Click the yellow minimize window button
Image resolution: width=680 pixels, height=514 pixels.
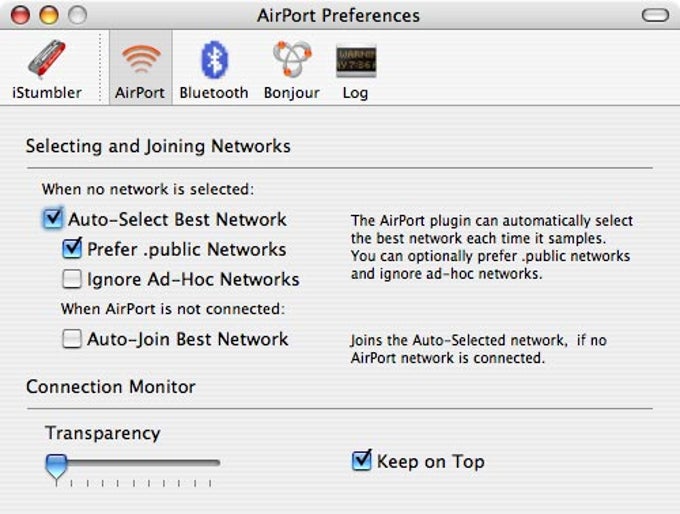click(x=49, y=15)
